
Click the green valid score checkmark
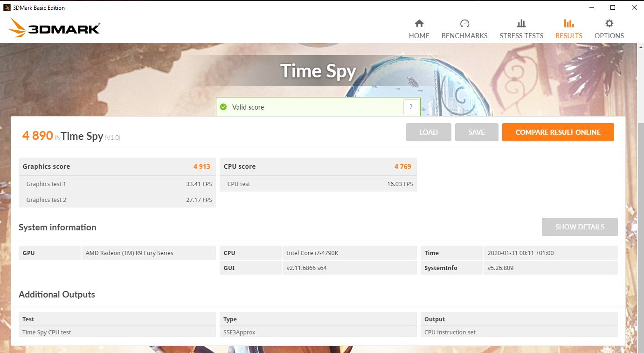click(223, 107)
